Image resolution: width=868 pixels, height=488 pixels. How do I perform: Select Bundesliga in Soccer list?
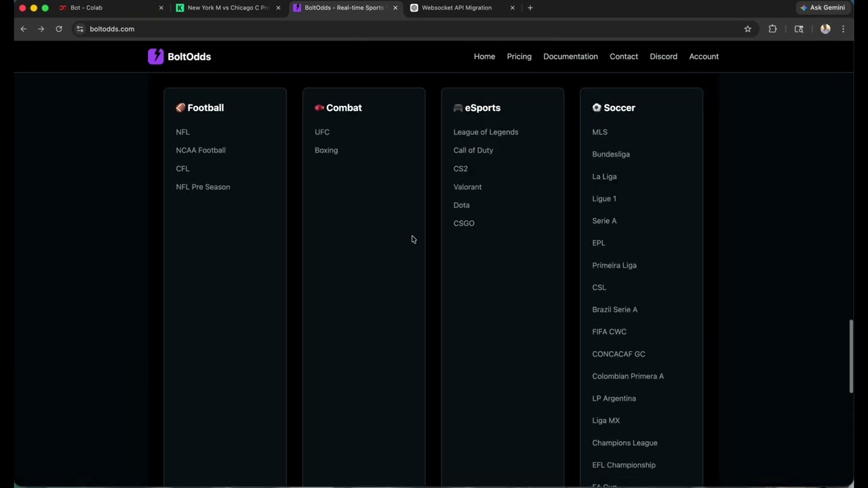(x=611, y=155)
